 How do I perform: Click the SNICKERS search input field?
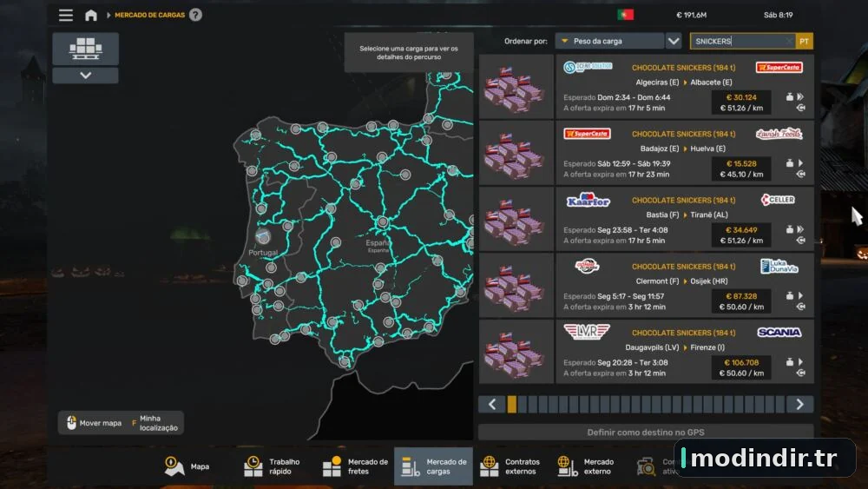pyautogui.click(x=742, y=41)
